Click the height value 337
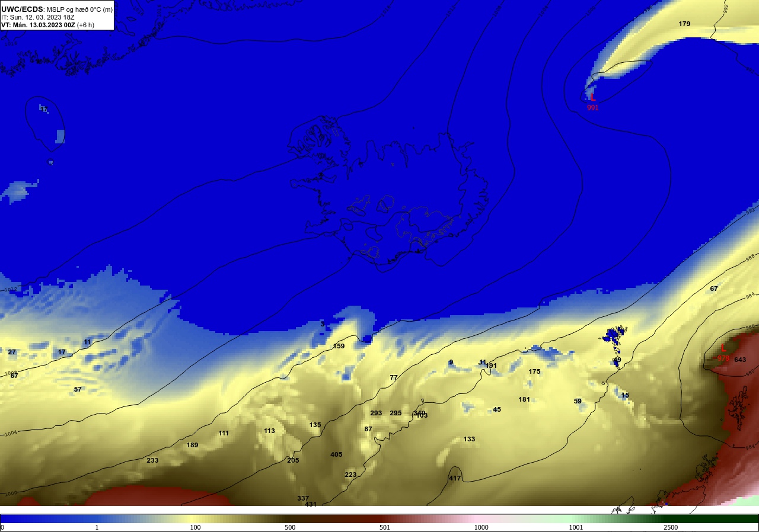This screenshot has height=532, width=759. pos(303,498)
